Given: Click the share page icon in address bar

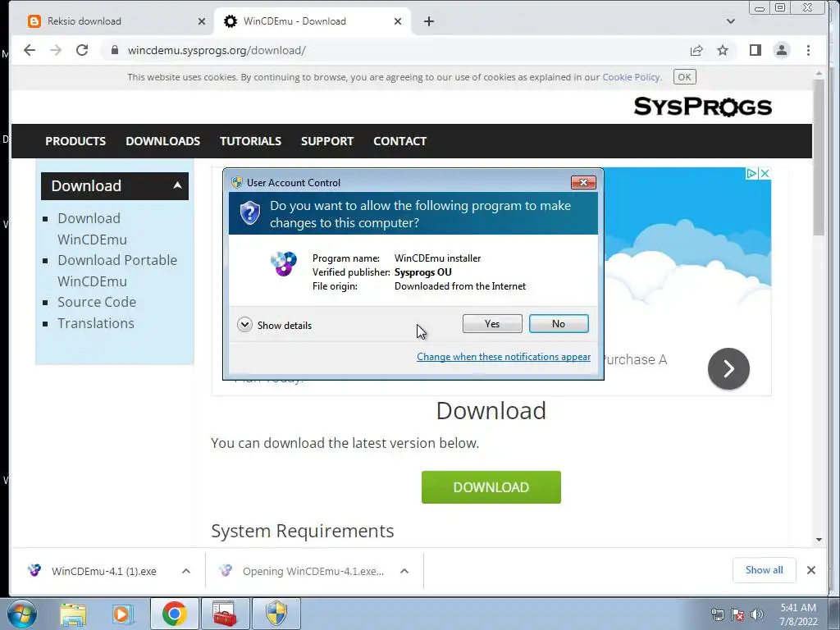Looking at the screenshot, I should pyautogui.click(x=696, y=50).
